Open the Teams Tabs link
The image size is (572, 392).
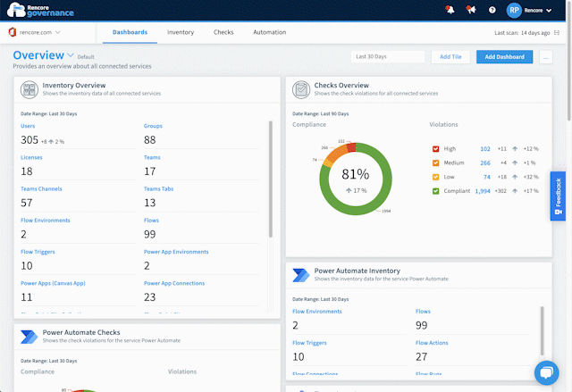point(159,188)
